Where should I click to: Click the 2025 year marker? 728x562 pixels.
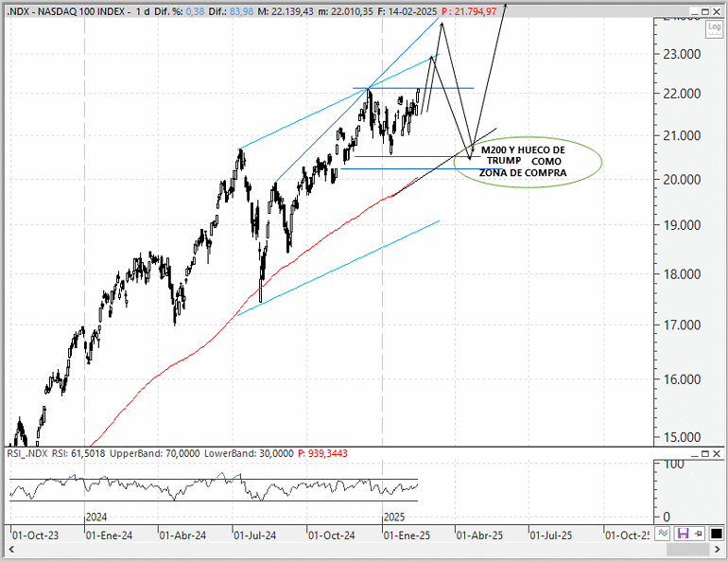point(394,517)
